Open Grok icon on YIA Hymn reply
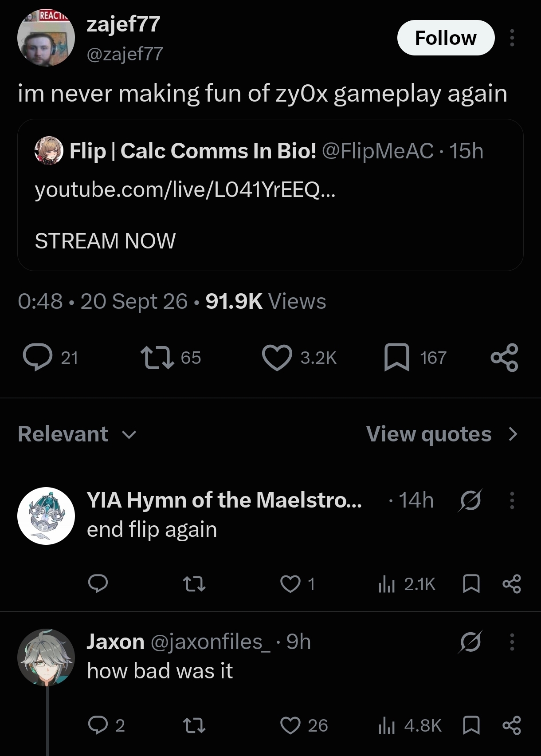Image resolution: width=541 pixels, height=756 pixels. pyautogui.click(x=470, y=500)
